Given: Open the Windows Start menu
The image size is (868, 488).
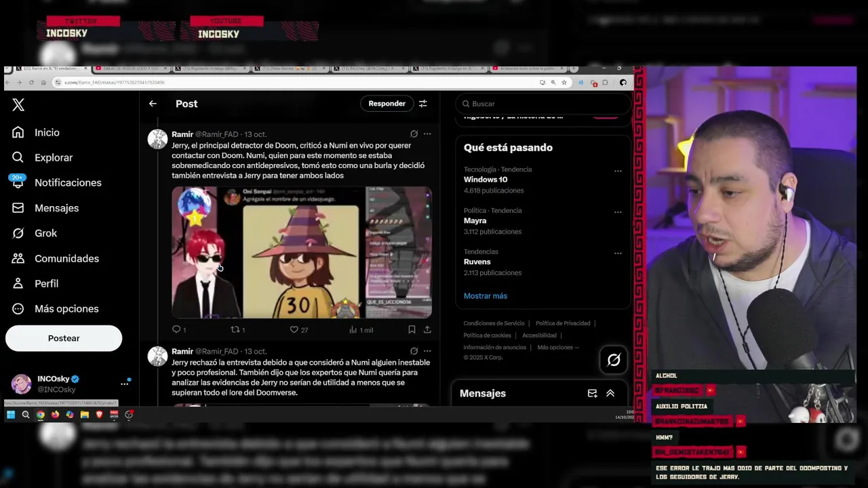Looking at the screenshot, I should [11, 415].
